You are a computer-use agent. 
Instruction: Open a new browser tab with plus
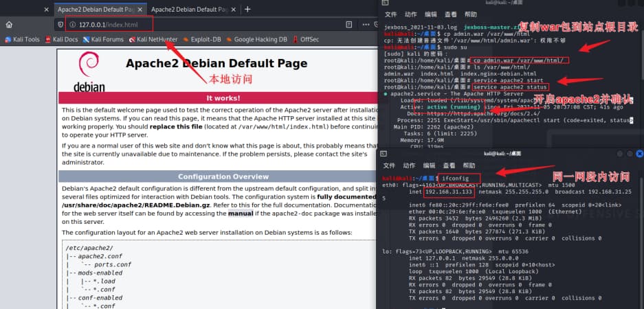tap(247, 9)
